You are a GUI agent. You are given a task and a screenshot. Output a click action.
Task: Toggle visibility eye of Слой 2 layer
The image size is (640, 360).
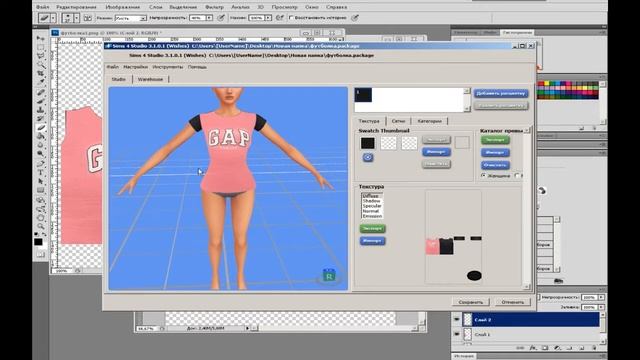point(456,320)
